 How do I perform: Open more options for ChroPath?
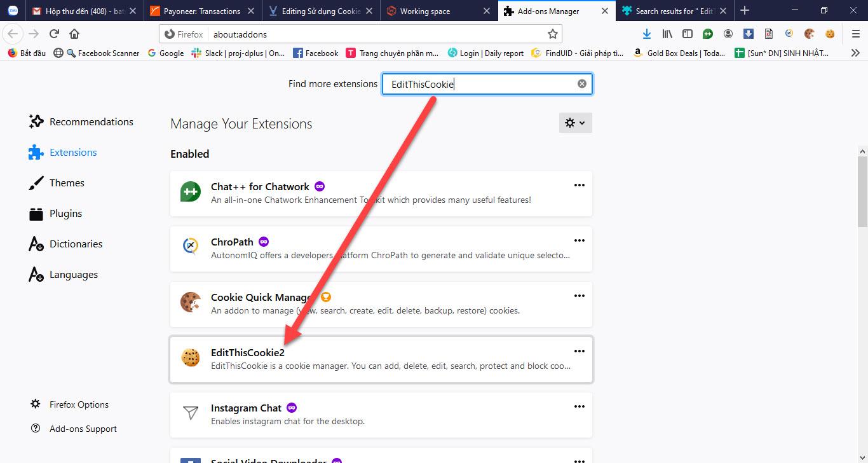(x=580, y=240)
